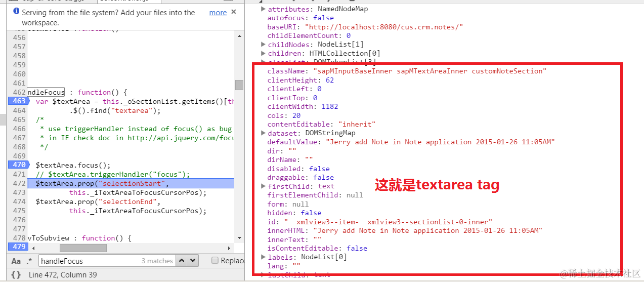Click the disabled: false property

coord(298,169)
